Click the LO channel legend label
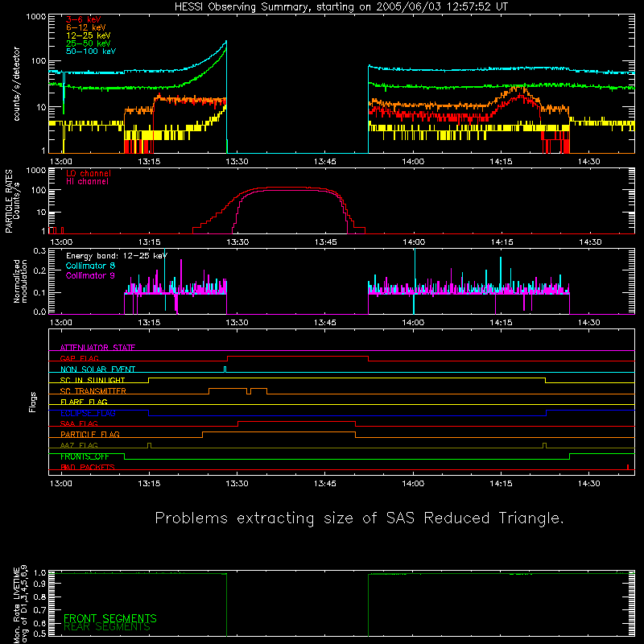Screen dimensions: 644x644 point(89,173)
